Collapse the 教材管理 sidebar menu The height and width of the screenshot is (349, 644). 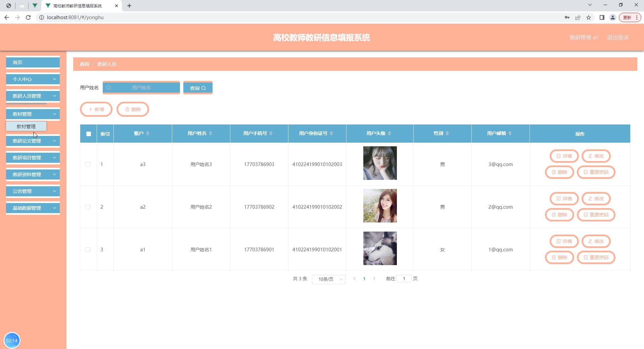[33, 114]
